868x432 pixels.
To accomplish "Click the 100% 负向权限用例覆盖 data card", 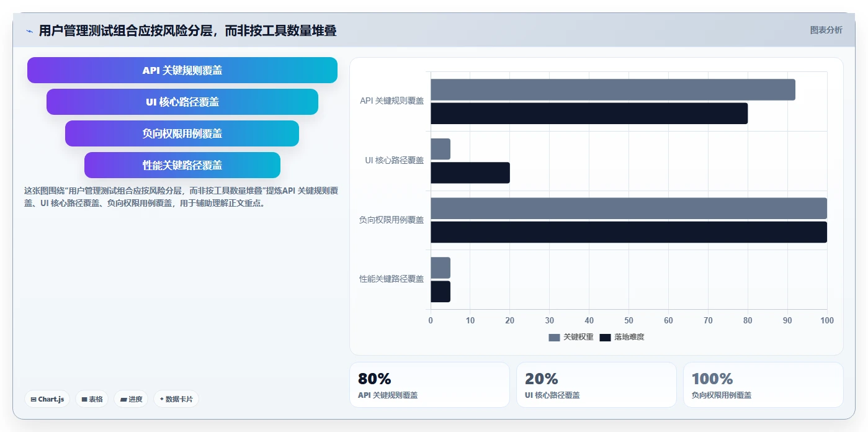I will (763, 385).
